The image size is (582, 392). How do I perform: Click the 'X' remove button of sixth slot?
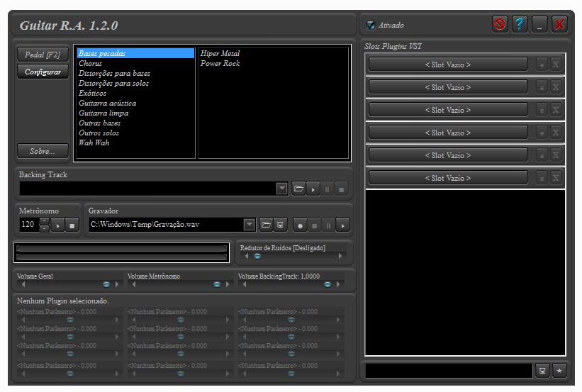point(556,178)
